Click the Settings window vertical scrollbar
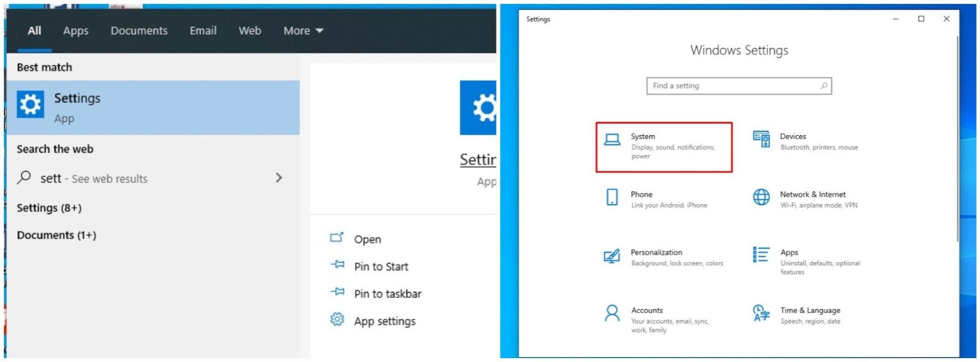This screenshot has width=980, height=362. 957,138
